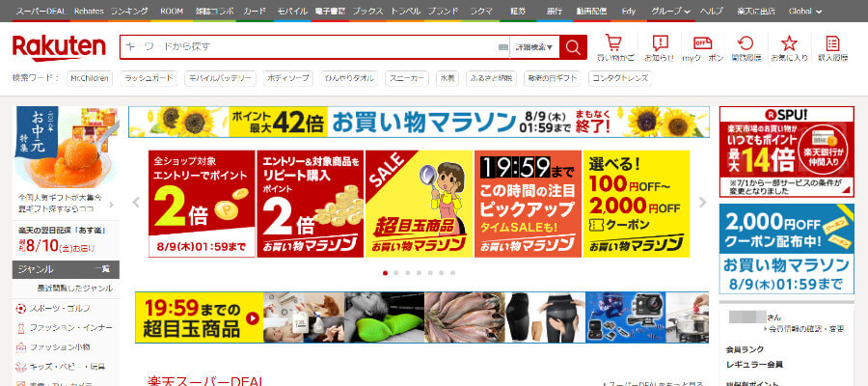Image resolution: width=868 pixels, height=386 pixels.
Task: Click the on-screen keyboard icon in search box
Action: pyautogui.click(x=502, y=47)
